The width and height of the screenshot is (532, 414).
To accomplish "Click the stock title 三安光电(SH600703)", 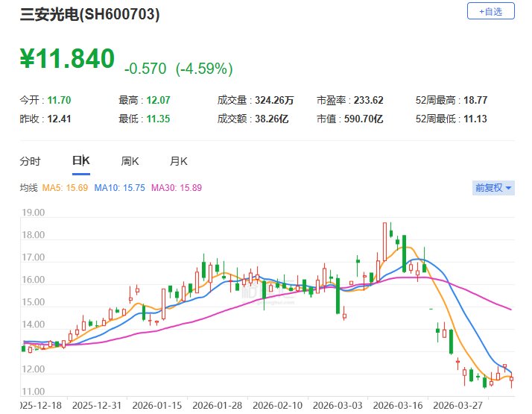I will coord(89,14).
